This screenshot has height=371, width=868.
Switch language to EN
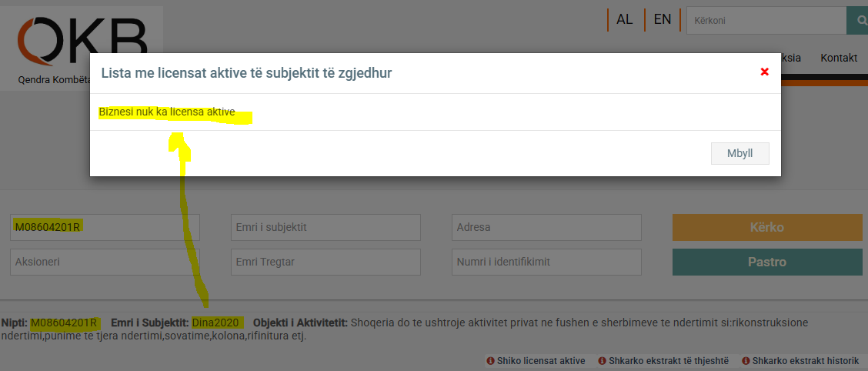pyautogui.click(x=662, y=20)
